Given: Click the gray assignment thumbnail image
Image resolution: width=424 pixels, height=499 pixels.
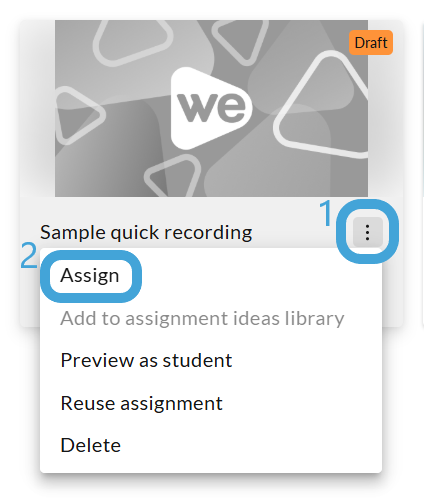Looking at the screenshot, I should tap(211, 108).
